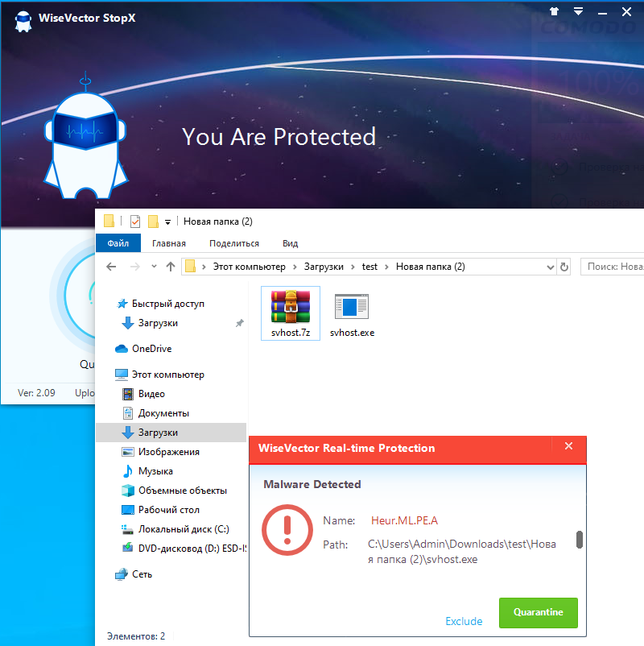Viewport: 644px width, 646px height.
Task: Close the WiseVector Real-time Protection alert
Action: pyautogui.click(x=568, y=446)
